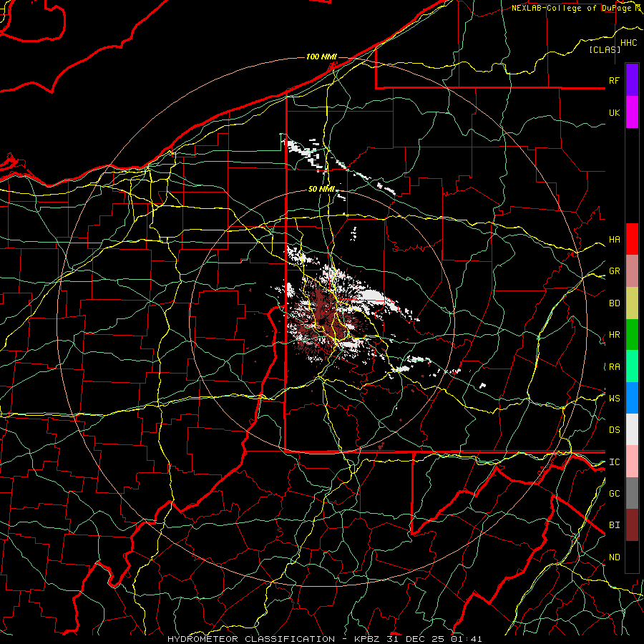Click the HA red legend swatch
This screenshot has height=644, width=644.
click(632, 239)
